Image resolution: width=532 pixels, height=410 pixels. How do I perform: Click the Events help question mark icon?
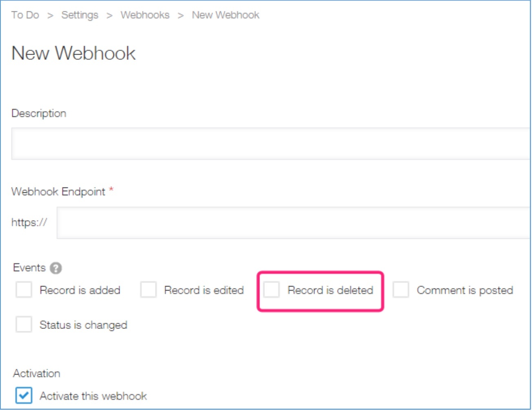pyautogui.click(x=56, y=268)
